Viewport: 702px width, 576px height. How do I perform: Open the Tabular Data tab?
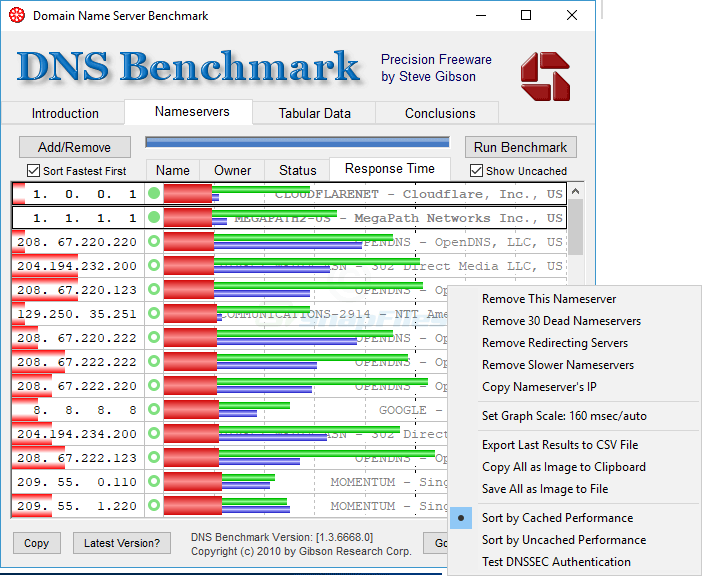pyautogui.click(x=314, y=113)
